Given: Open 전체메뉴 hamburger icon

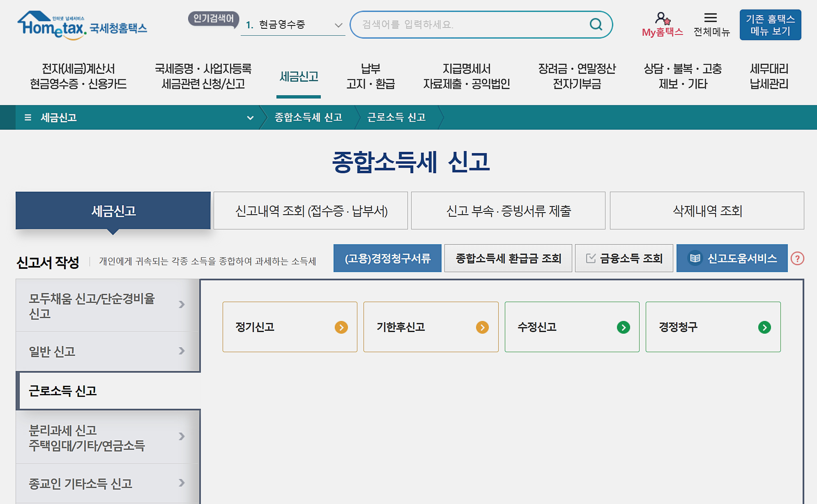Looking at the screenshot, I should tap(711, 18).
